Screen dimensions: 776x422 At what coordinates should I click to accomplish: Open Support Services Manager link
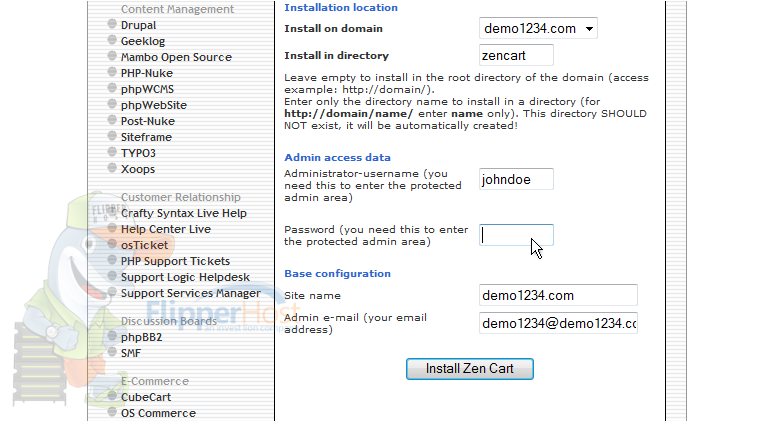[191, 293]
